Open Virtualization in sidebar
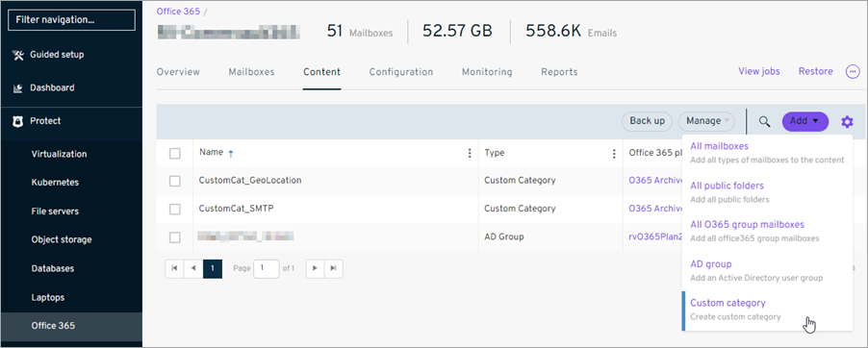 pyautogui.click(x=60, y=155)
